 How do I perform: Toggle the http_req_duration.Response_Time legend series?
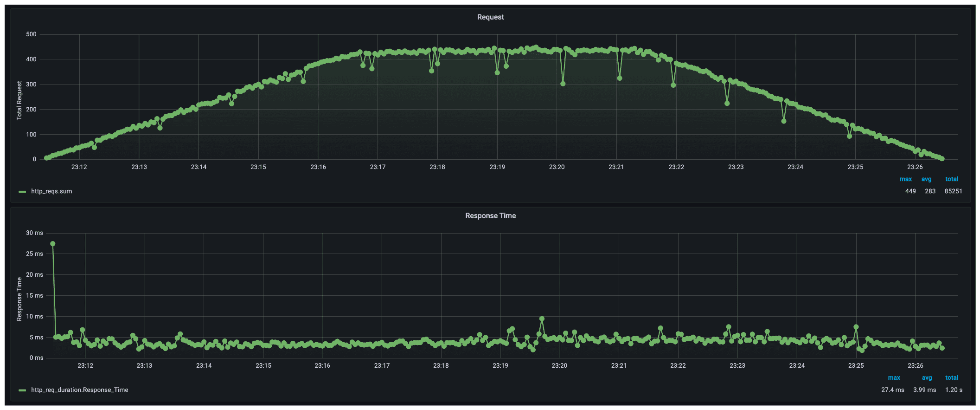79,390
